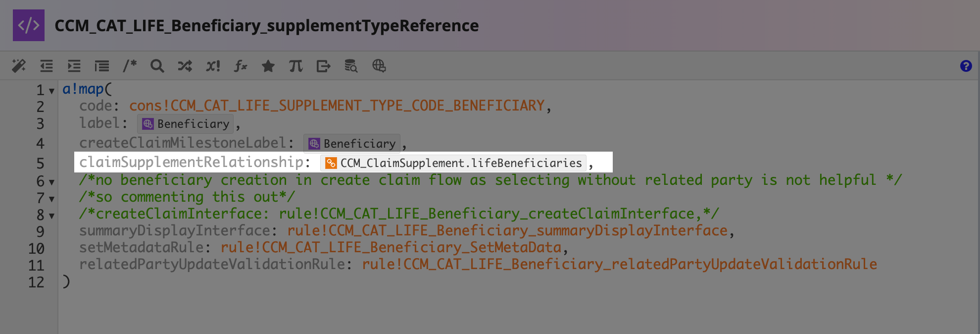
Task: Open search with the magnifying glass icon
Action: point(157,66)
